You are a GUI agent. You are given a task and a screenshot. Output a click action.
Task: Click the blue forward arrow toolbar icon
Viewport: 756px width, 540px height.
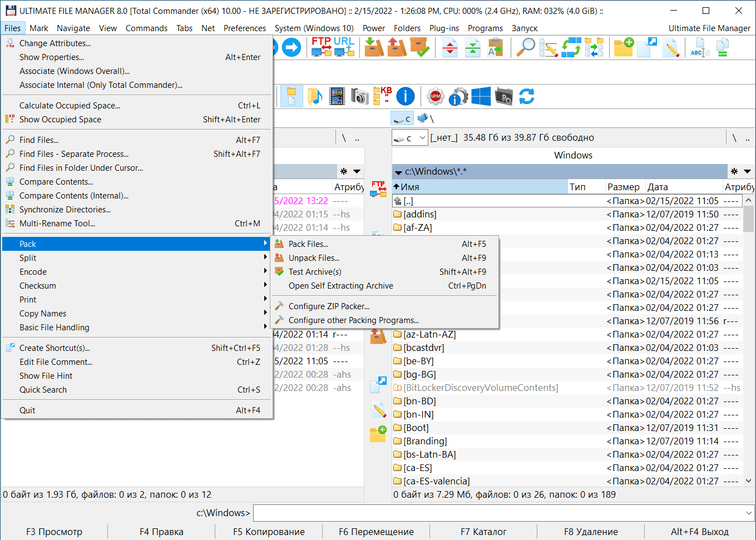click(291, 48)
